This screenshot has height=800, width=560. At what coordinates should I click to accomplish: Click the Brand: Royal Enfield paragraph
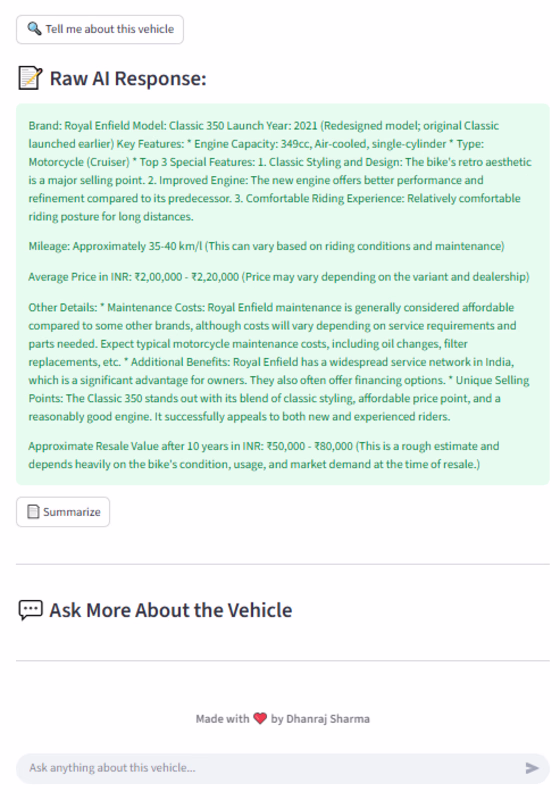[280, 171]
